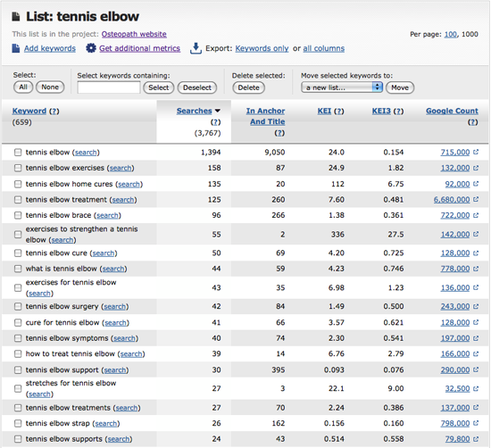This screenshot has height=448, width=491.
Task: Click search link for 'stretches for tennis elbow'
Action: [x=39, y=394]
